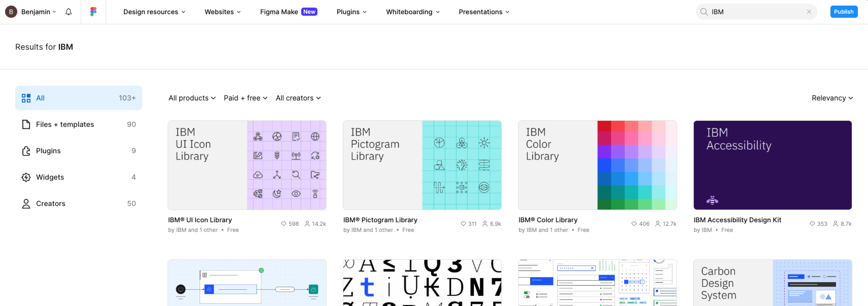Screen dimensions: 868x306
Task: Click the Publish button
Action: point(843,12)
